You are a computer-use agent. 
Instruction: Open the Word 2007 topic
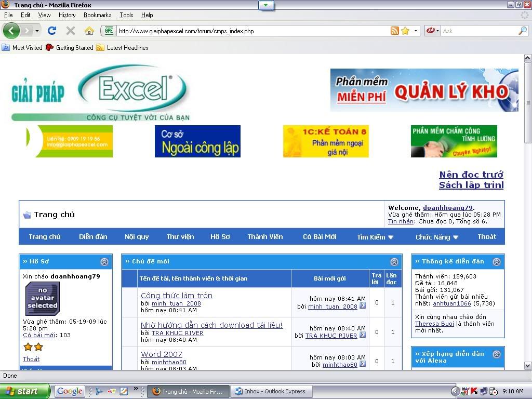pos(162,354)
